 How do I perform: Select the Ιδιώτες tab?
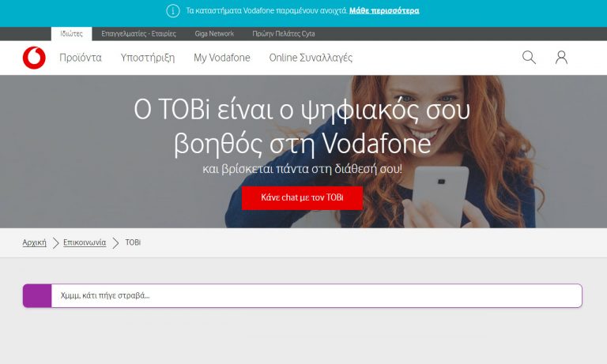(72, 34)
